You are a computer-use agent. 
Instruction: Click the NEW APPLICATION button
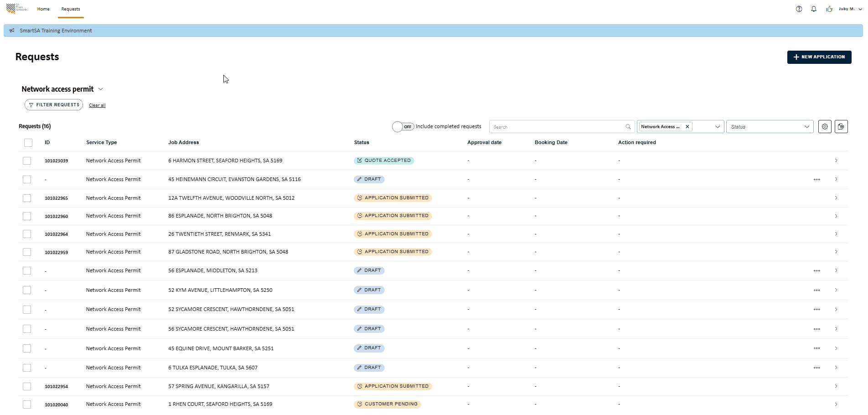(x=819, y=57)
